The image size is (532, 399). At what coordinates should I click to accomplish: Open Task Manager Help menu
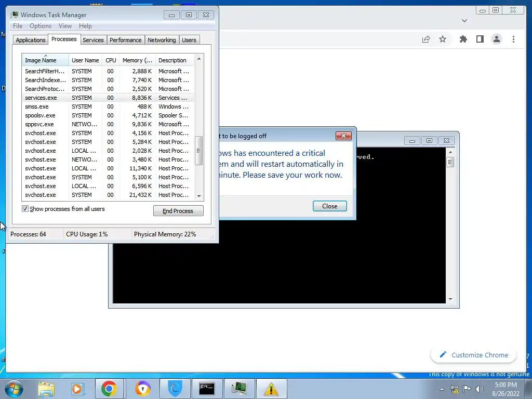[x=85, y=26]
